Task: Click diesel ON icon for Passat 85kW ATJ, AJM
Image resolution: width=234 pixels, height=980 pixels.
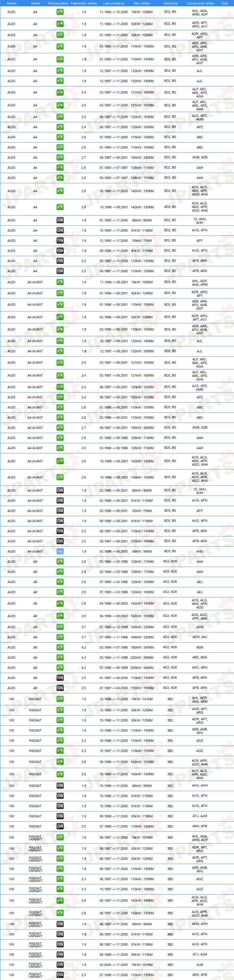Action: coord(60,817)
